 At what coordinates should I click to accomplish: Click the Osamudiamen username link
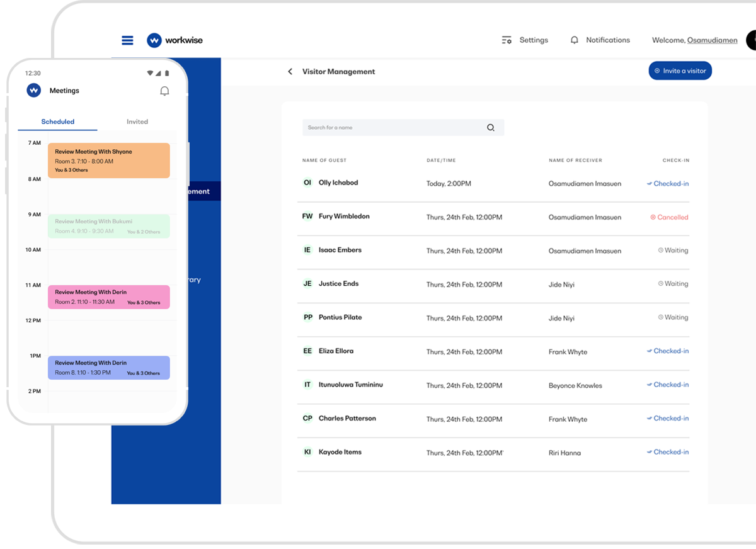pos(712,40)
